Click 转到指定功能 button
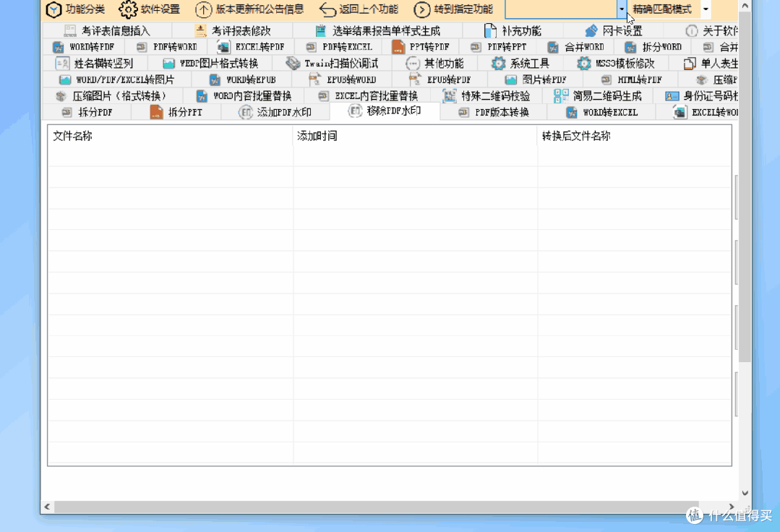 click(x=454, y=9)
